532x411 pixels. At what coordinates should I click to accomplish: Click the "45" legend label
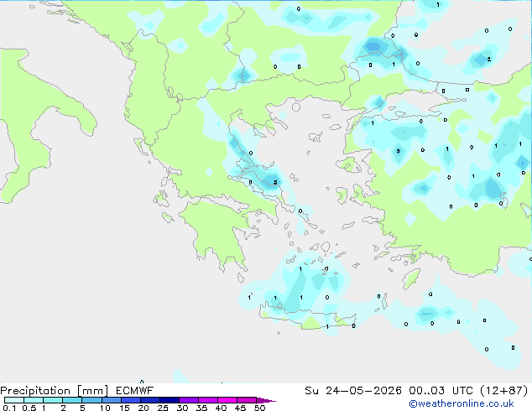[240, 408]
